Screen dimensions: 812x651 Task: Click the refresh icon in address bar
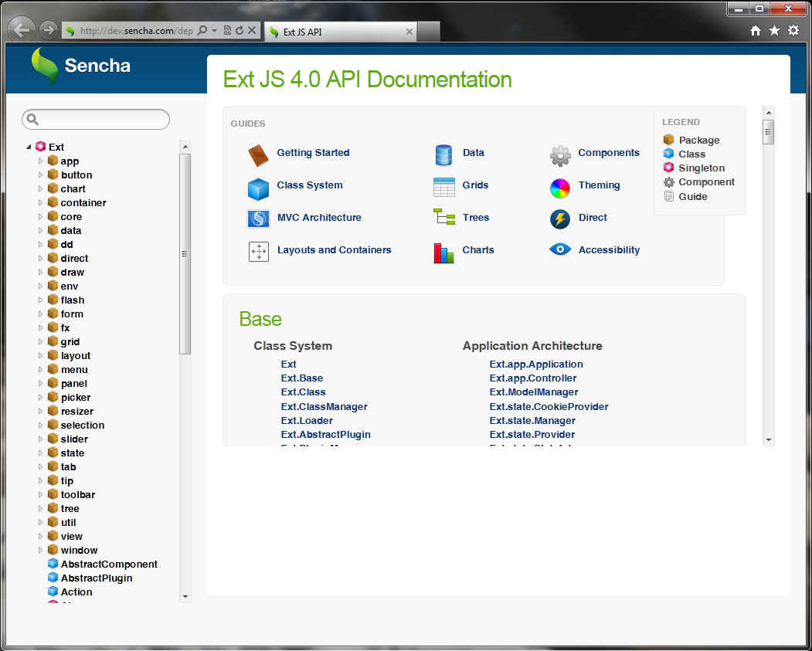pos(240,31)
